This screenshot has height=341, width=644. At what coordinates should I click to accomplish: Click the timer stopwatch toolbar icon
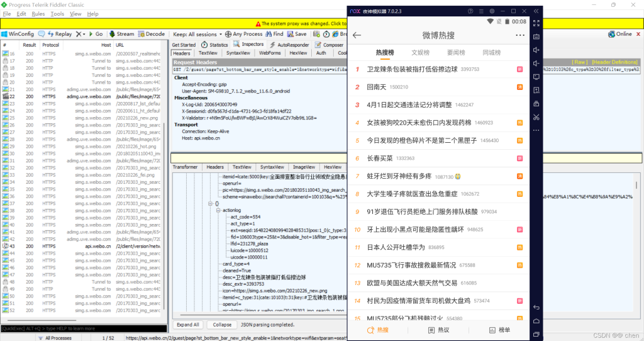point(326,34)
